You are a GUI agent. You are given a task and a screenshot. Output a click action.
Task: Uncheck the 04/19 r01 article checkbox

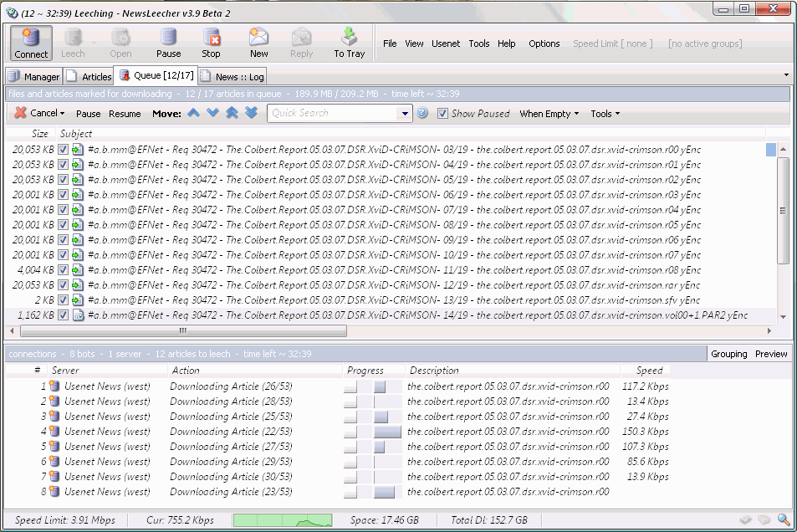(63, 165)
